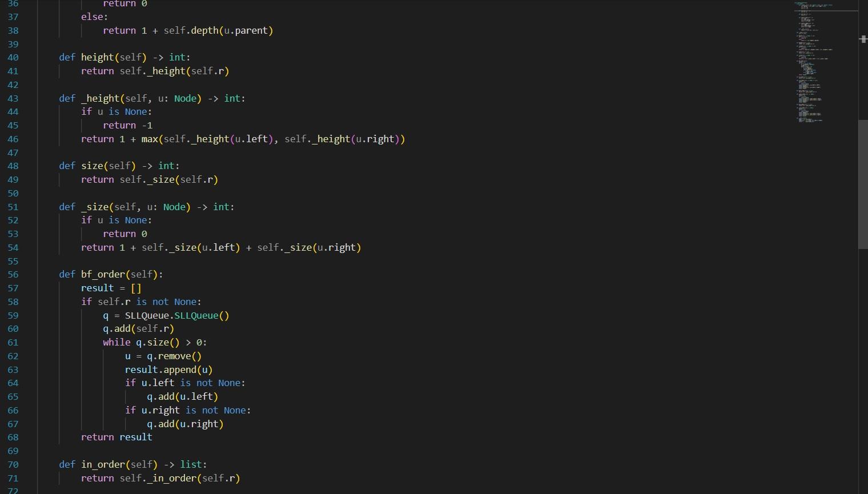Click line number 48 in the gutter
The height and width of the screenshot is (494, 868).
coord(13,166)
